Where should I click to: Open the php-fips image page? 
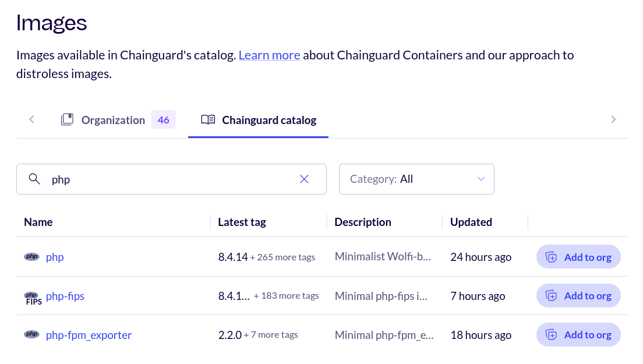pyautogui.click(x=65, y=295)
